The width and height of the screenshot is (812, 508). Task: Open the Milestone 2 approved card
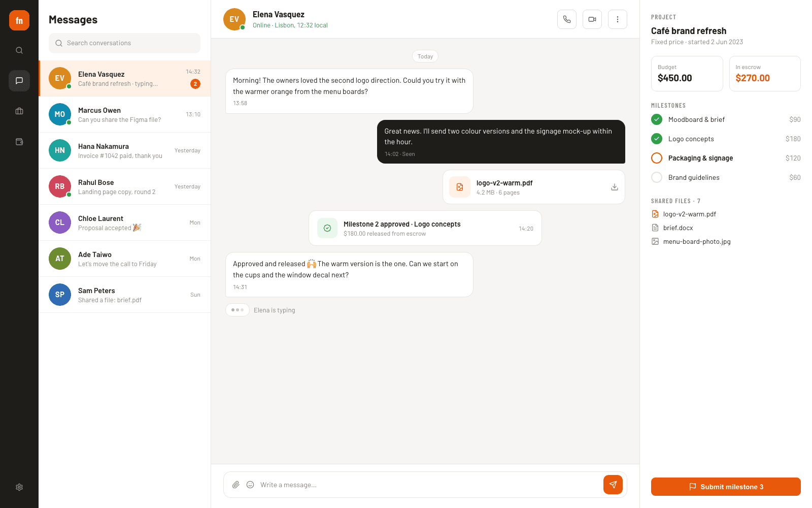(x=425, y=228)
